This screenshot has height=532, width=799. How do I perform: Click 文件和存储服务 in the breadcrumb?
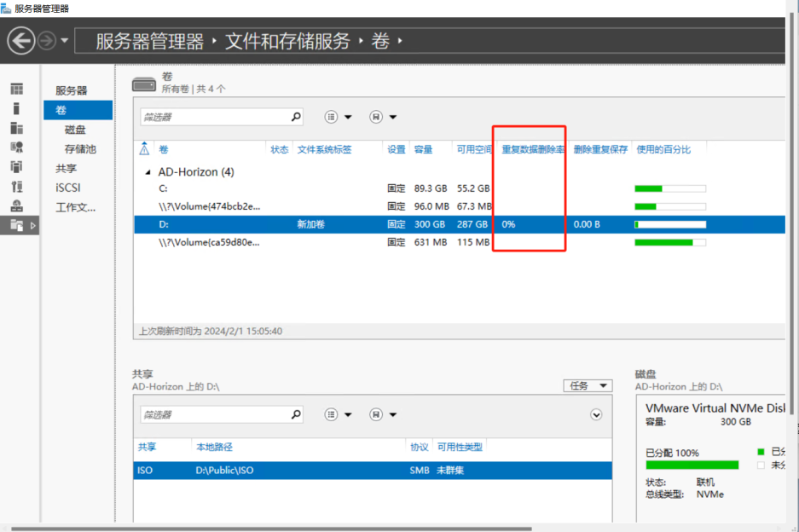287,41
